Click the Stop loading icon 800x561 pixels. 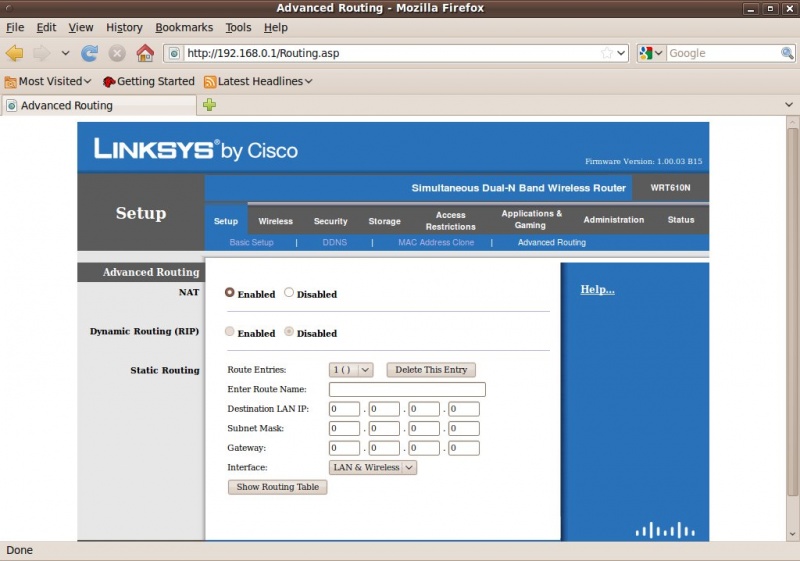[117, 53]
